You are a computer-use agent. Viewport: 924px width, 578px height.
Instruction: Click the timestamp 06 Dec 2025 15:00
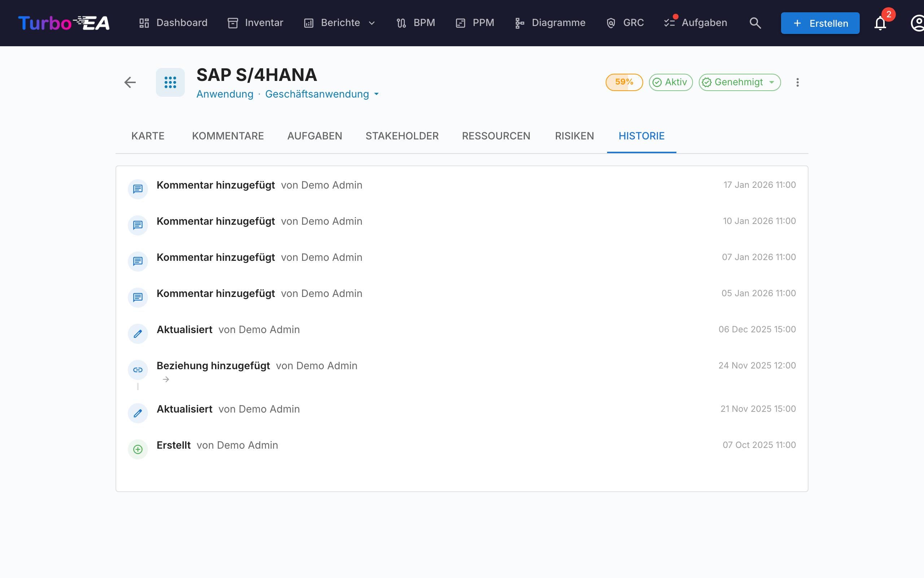pyautogui.click(x=757, y=329)
